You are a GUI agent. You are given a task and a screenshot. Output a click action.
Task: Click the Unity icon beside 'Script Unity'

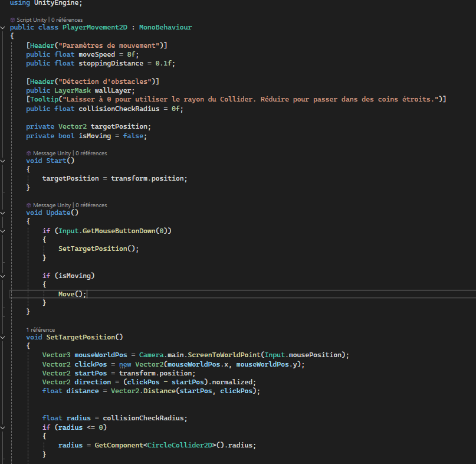pos(12,19)
